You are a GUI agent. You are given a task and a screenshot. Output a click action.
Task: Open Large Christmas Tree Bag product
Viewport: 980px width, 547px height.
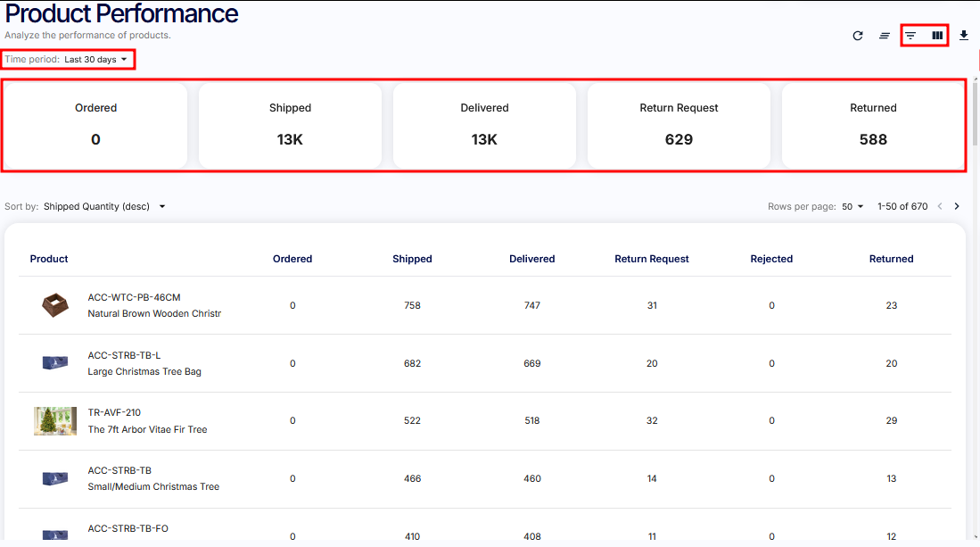click(144, 371)
